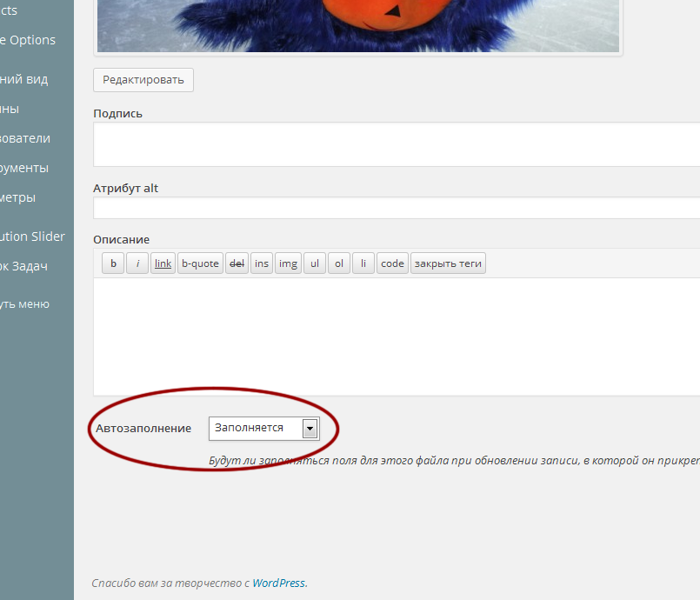Click the attachment image preview of the toy

point(358,26)
